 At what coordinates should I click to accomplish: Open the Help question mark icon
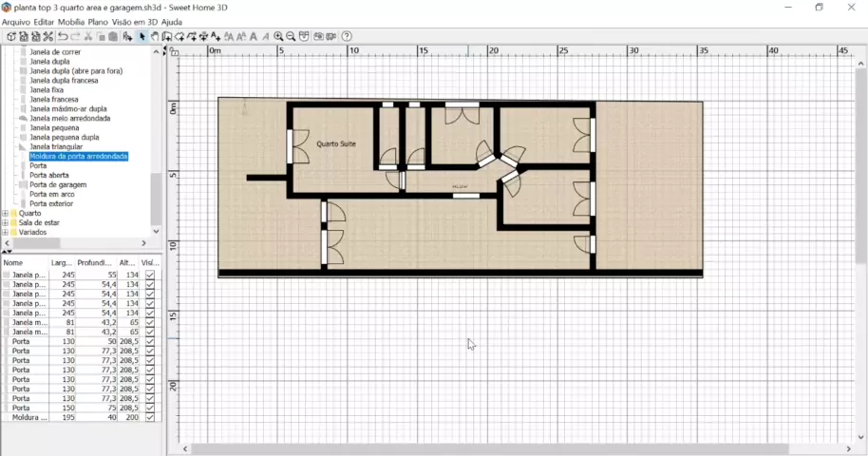pyautogui.click(x=347, y=37)
